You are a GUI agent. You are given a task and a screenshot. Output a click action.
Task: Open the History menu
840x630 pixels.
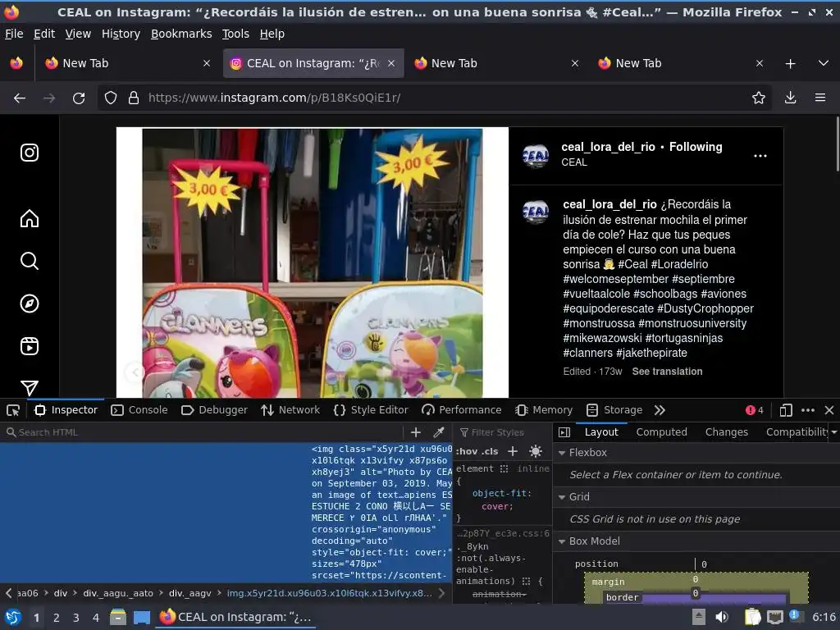click(x=121, y=34)
